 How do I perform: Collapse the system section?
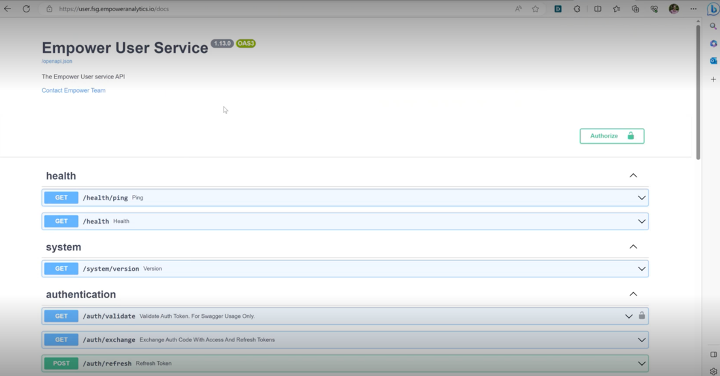(633, 247)
